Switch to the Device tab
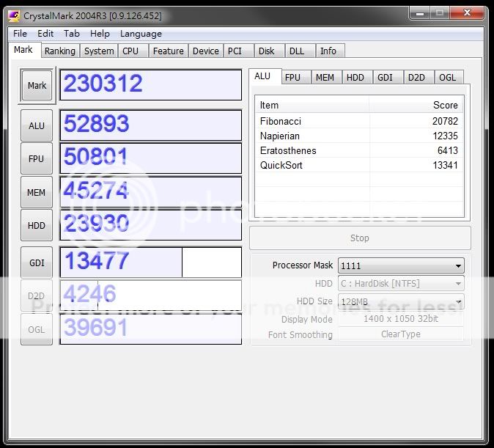 tap(206, 51)
